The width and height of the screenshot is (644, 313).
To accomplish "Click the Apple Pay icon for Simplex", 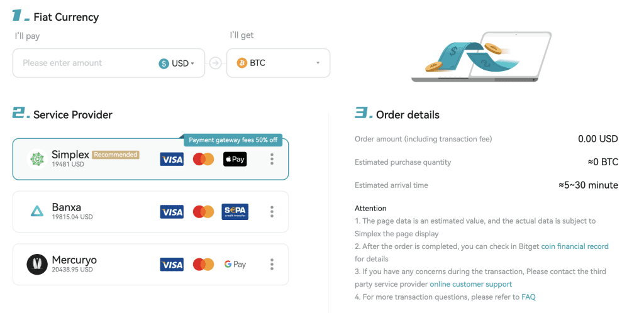I will coord(235,159).
